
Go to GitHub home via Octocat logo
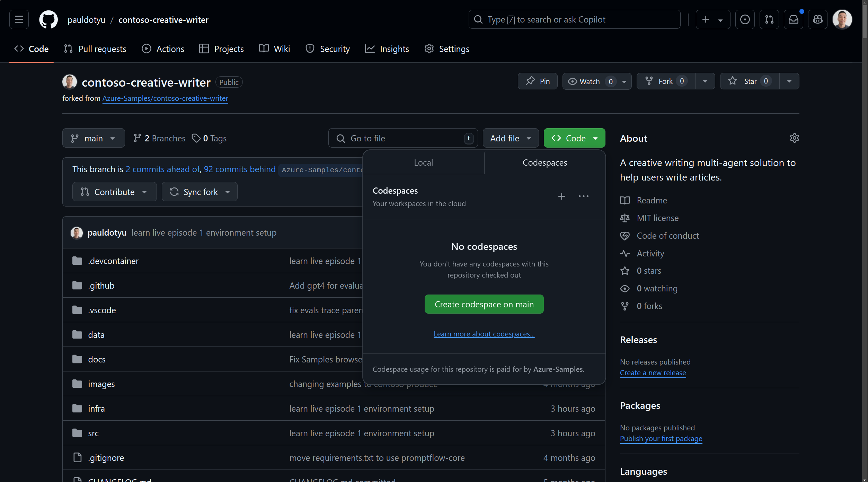click(x=48, y=19)
